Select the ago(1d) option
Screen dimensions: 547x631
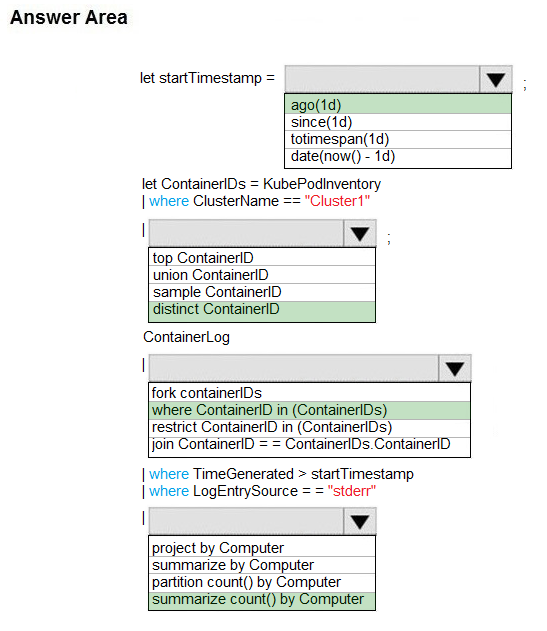[398, 105]
